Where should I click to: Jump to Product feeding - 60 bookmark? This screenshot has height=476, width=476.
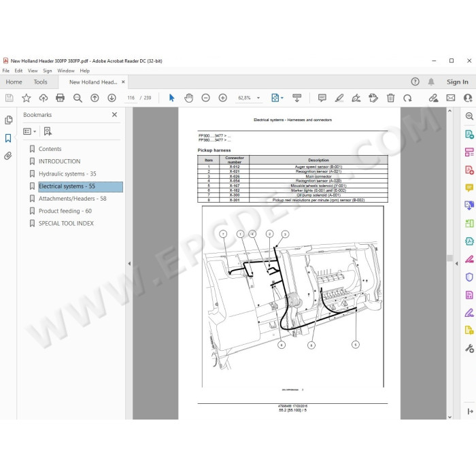point(65,211)
